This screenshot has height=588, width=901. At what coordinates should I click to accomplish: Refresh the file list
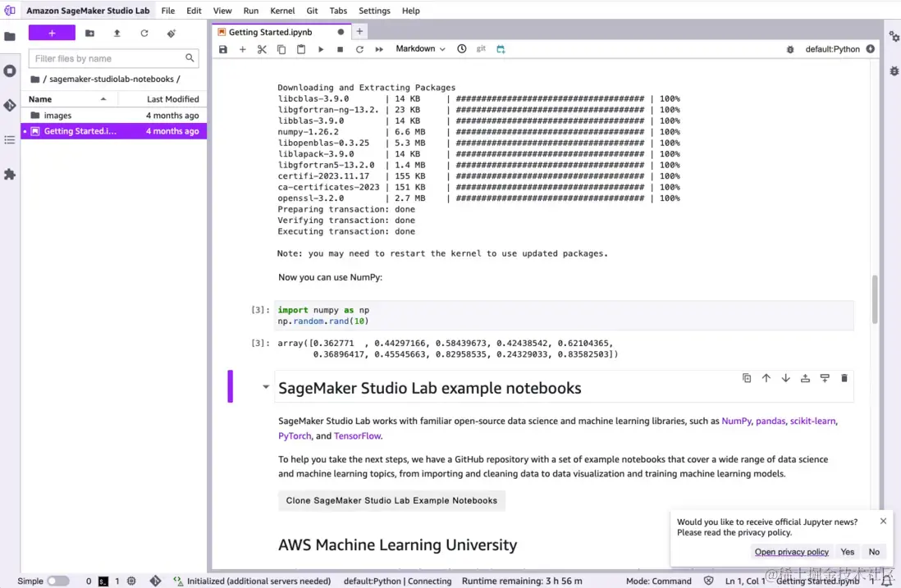144,34
